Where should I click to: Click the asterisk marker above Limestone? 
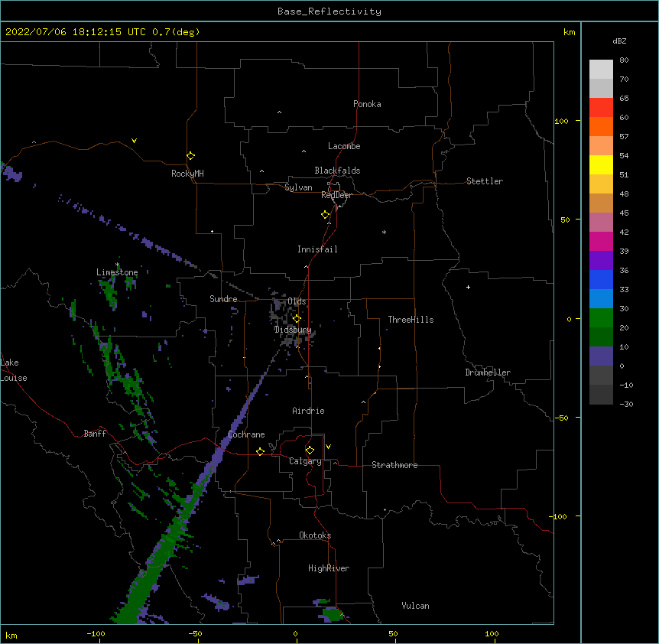[118, 265]
